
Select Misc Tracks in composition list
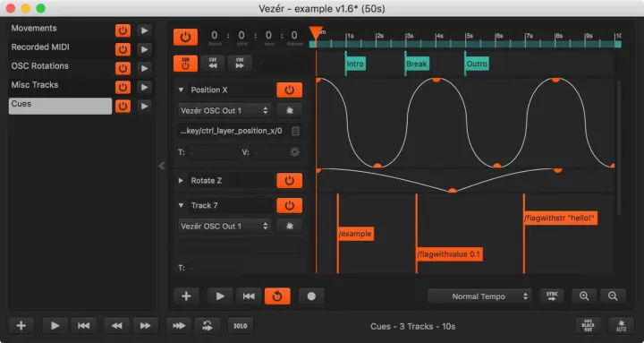click(x=60, y=86)
